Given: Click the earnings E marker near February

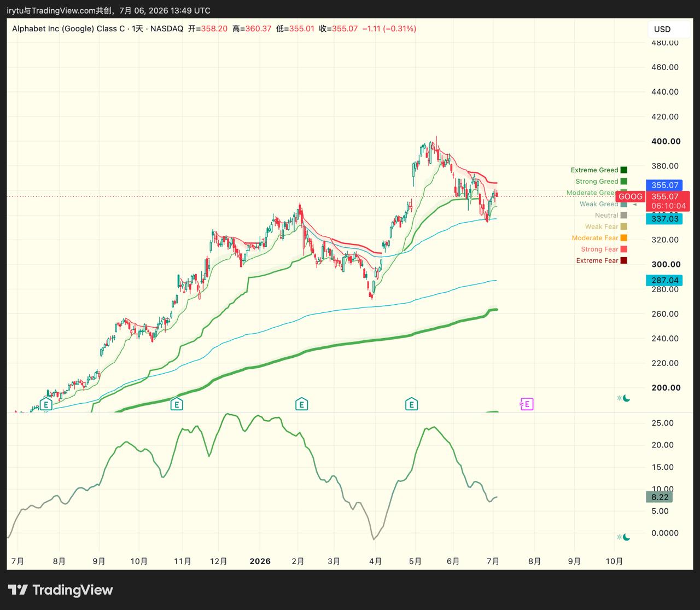Looking at the screenshot, I should coord(301,404).
